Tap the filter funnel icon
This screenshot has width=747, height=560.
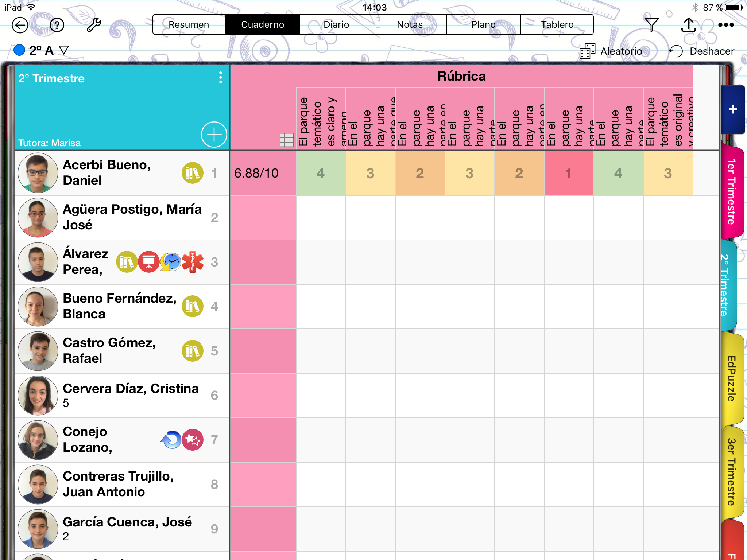click(x=651, y=25)
